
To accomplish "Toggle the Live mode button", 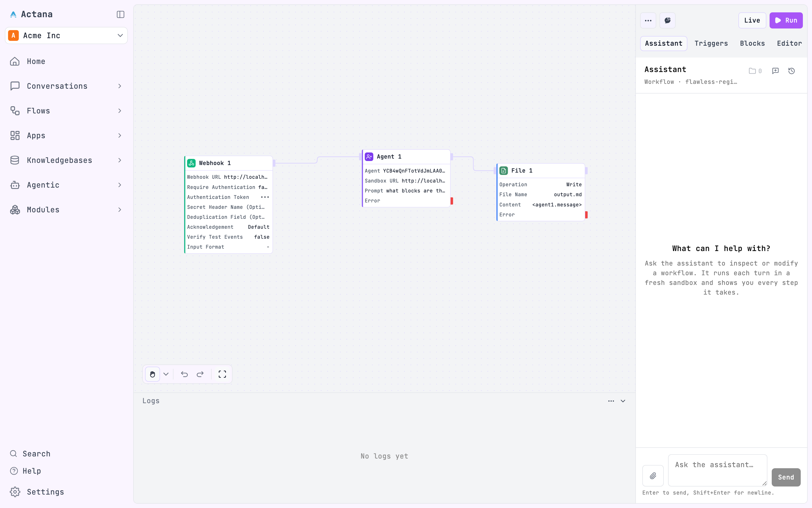I will pos(752,20).
